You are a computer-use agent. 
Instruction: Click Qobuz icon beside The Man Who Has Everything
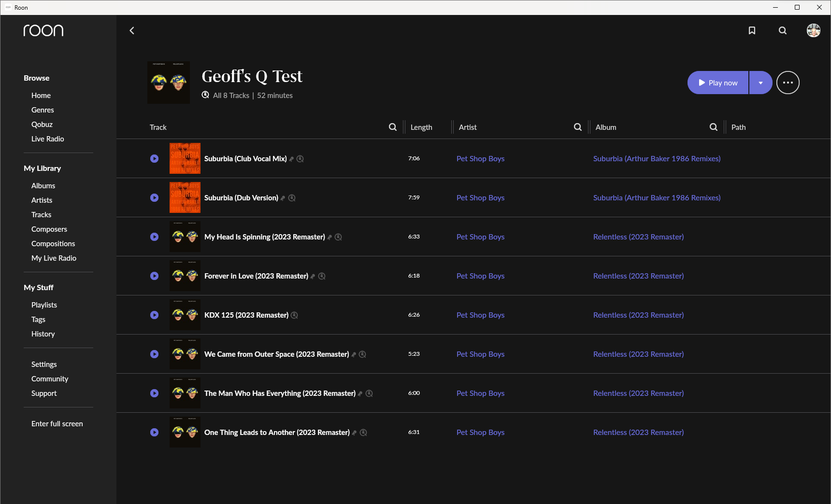369,393
